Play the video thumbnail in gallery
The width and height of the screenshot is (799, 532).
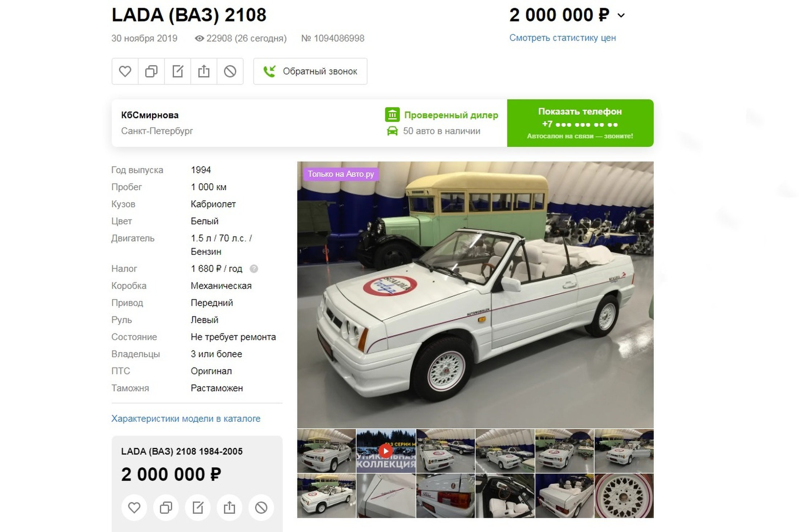tap(386, 451)
